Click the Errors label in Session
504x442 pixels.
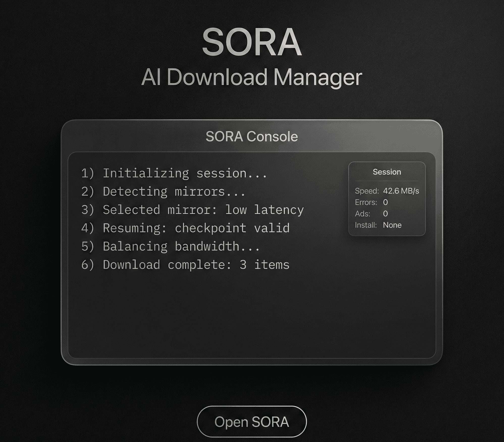pyautogui.click(x=366, y=202)
